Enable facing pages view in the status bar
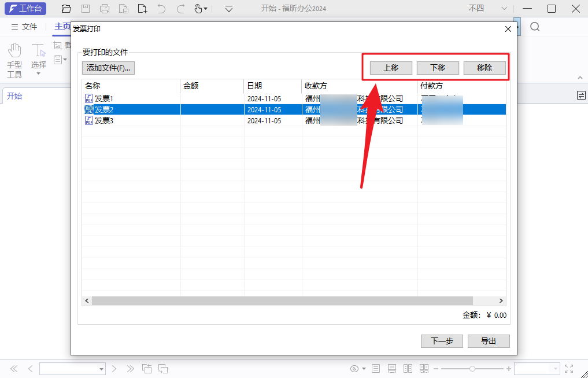The height and width of the screenshot is (378, 588). tap(408, 369)
